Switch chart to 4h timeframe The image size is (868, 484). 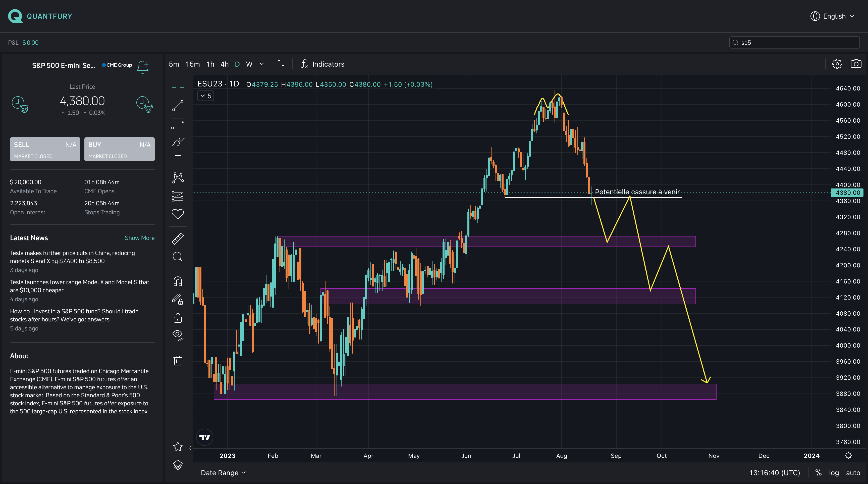coord(225,64)
